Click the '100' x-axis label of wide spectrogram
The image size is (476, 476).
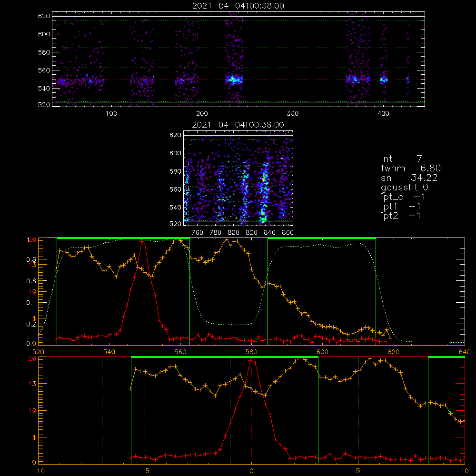pyautogui.click(x=111, y=114)
